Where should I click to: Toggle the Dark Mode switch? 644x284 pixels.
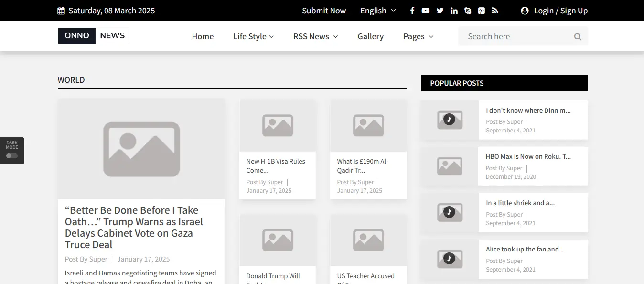pos(12,156)
